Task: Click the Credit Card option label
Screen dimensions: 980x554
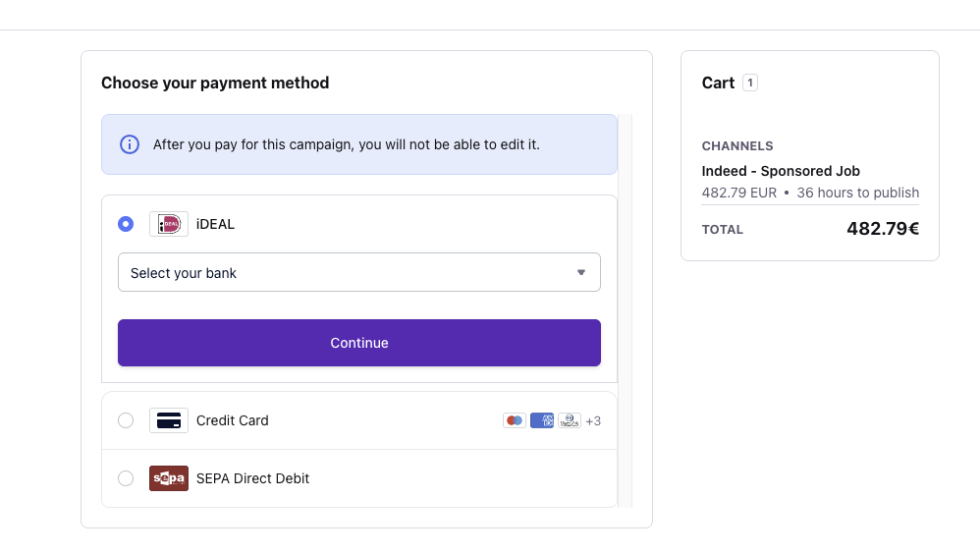Action: [233, 420]
